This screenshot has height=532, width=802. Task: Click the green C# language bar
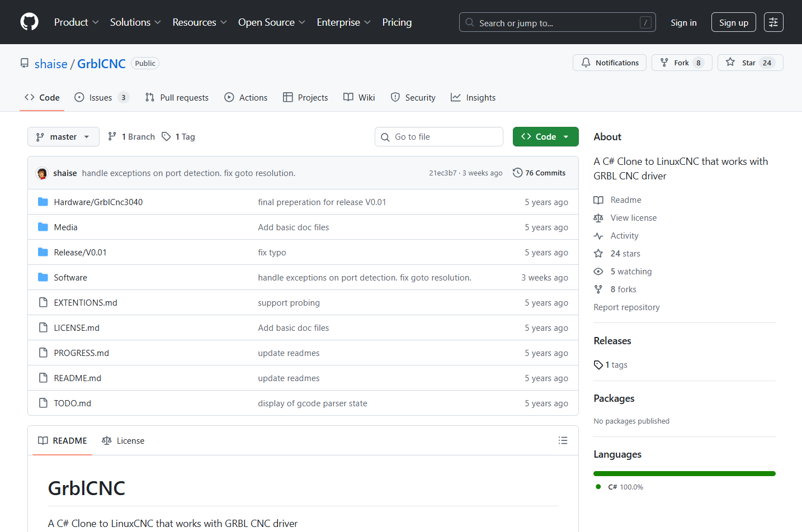coord(685,474)
